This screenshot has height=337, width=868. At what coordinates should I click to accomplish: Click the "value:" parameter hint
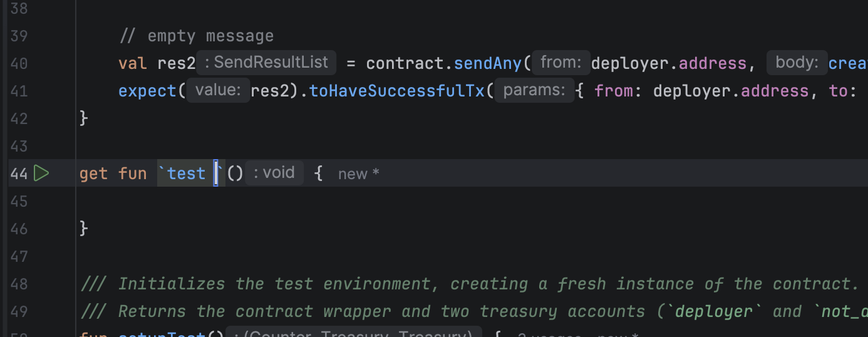[218, 91]
